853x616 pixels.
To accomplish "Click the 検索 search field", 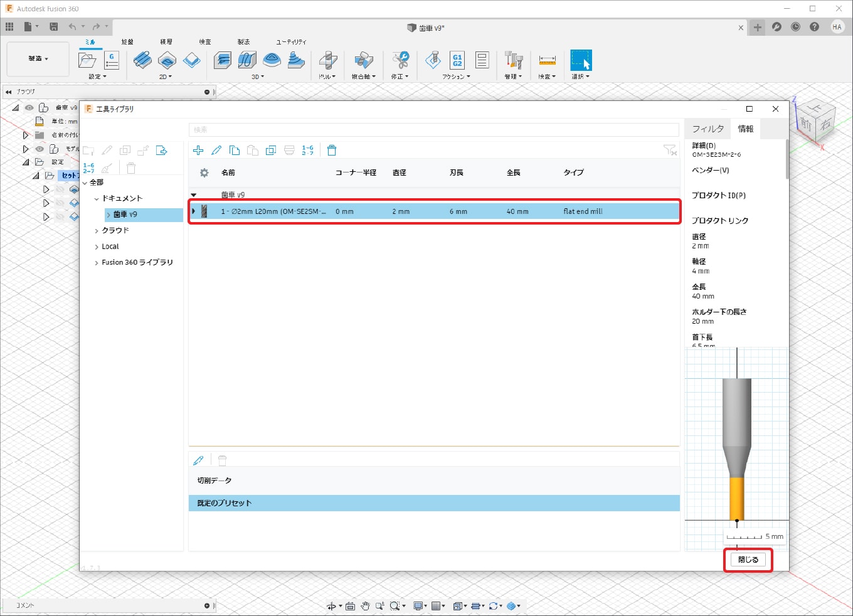I will point(433,130).
